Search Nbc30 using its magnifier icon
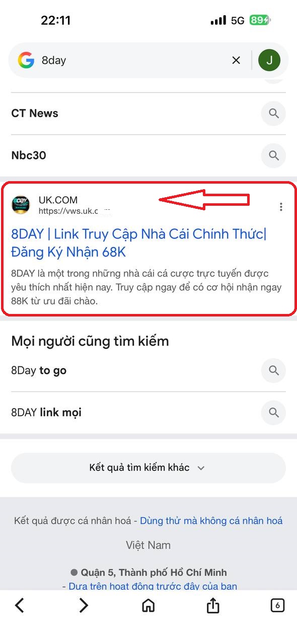 click(274, 155)
